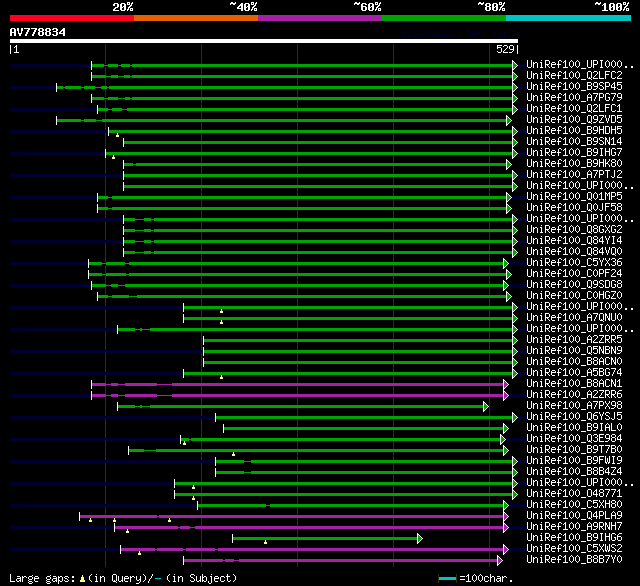The width and height of the screenshot is (640, 586).
Task: Select the UniRef100_O48771 label
Action: pyautogui.click(x=574, y=494)
